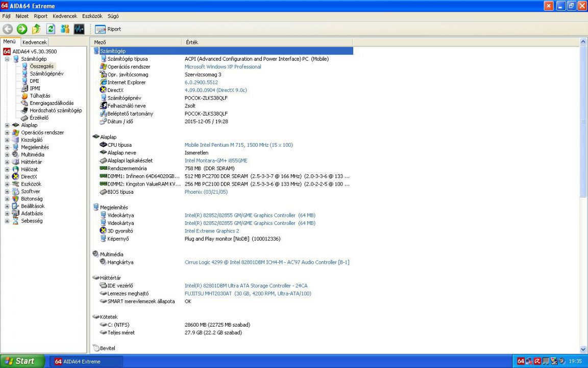The width and height of the screenshot is (588, 368).
Task: Click AIDA64 Extreme taskbar button
Action: point(86,362)
